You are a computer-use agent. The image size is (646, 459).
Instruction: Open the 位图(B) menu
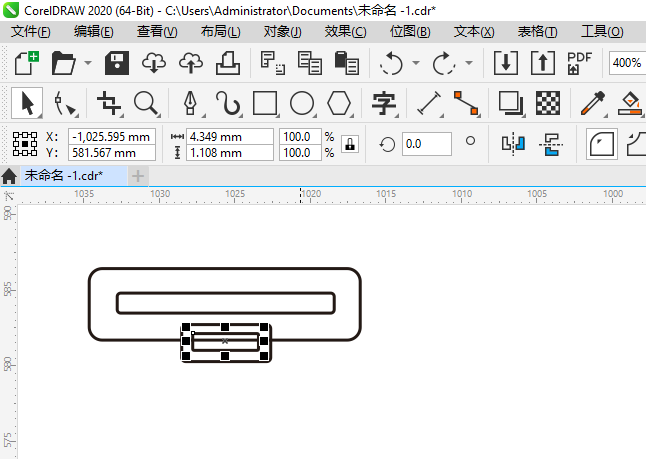click(410, 32)
